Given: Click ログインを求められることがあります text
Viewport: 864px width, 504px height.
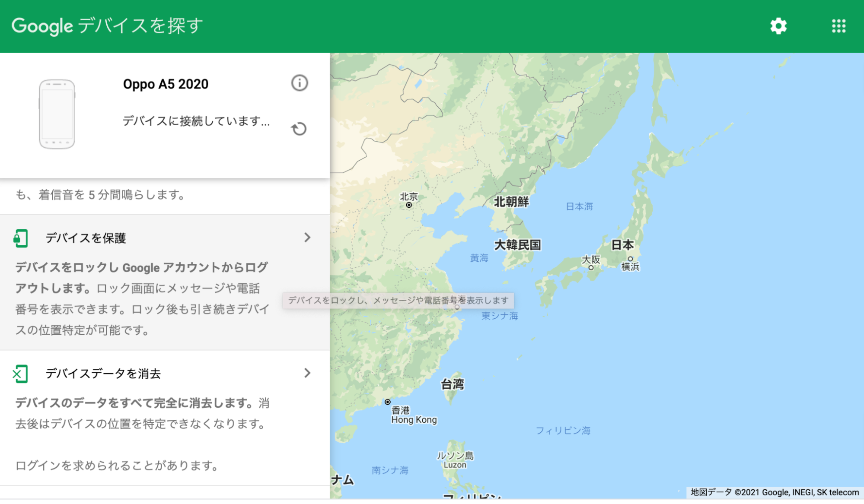Looking at the screenshot, I should tap(117, 466).
